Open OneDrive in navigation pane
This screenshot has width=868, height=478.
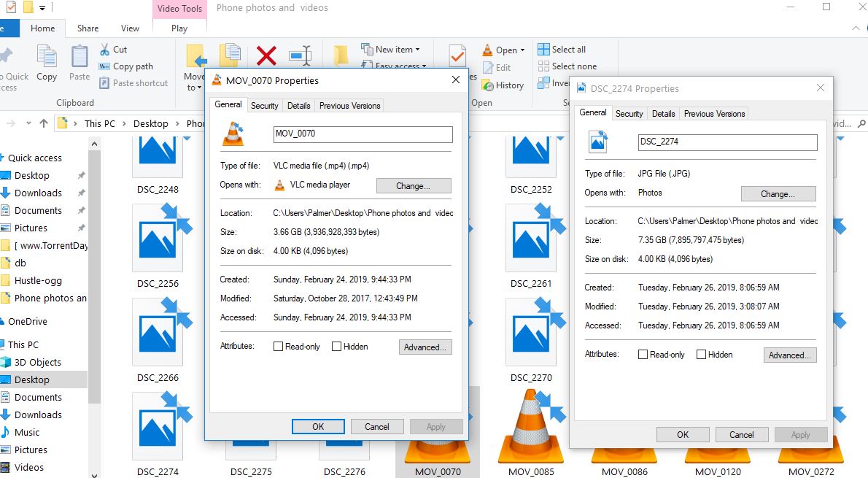(x=27, y=321)
